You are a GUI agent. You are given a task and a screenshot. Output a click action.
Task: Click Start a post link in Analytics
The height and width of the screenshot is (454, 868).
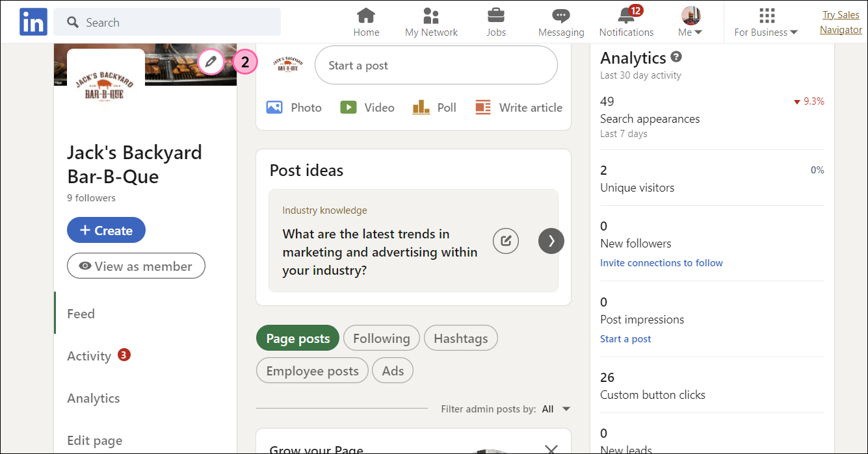[625, 339]
